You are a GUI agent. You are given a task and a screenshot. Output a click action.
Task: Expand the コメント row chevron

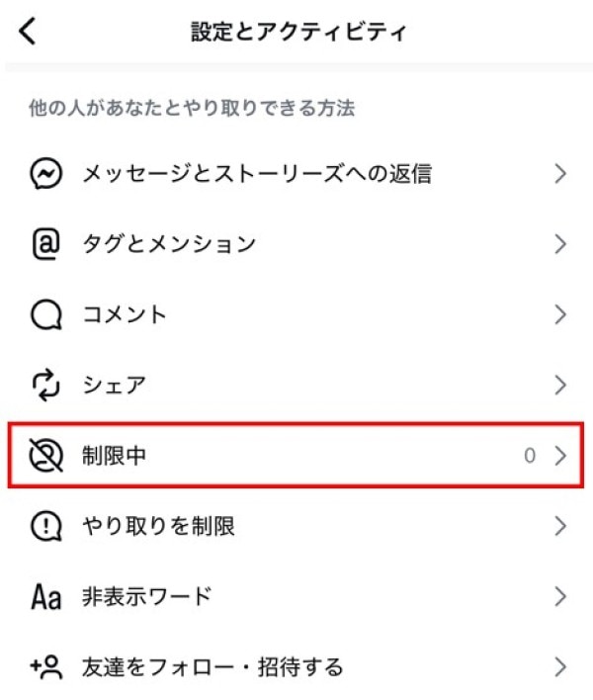point(560,315)
